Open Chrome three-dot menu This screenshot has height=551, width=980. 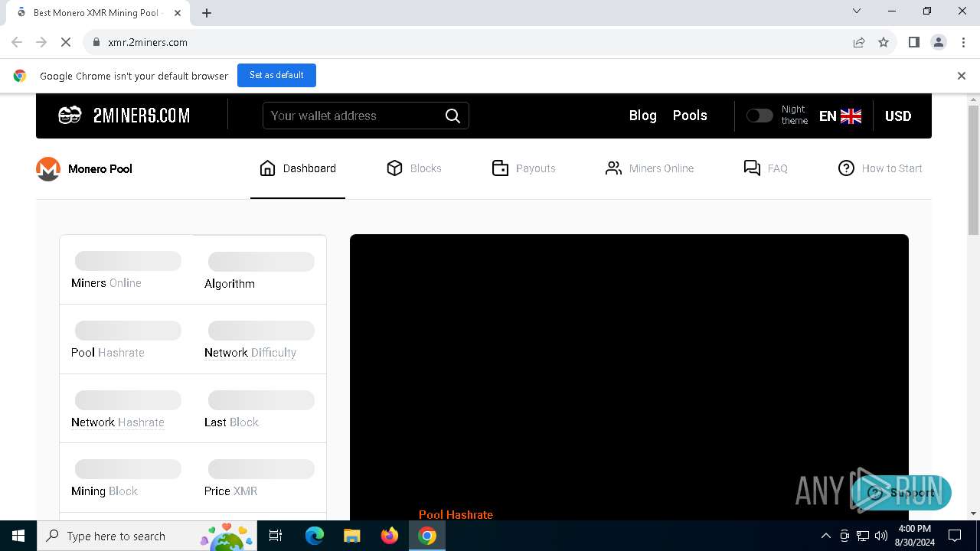(963, 42)
